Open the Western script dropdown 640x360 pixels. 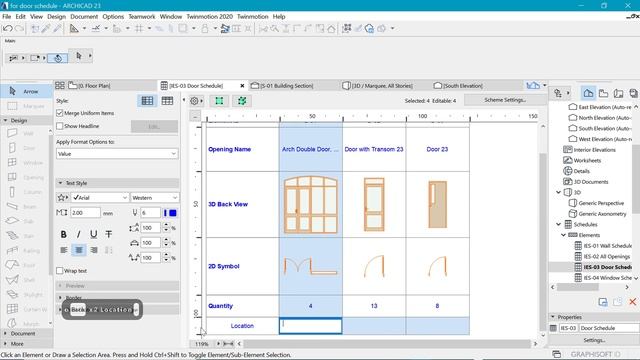point(154,198)
